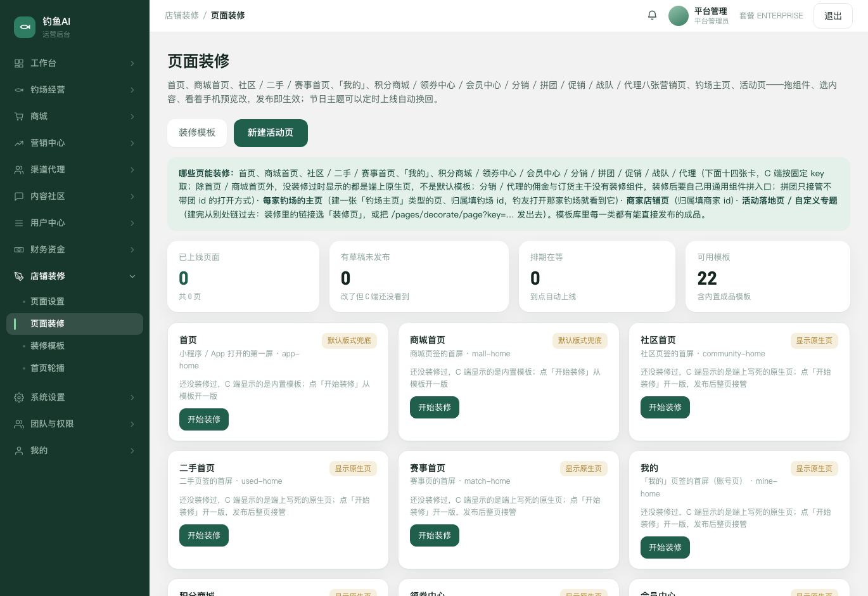Click the 店铺装修 brush icon
Screen dimensions: 868x596
click(x=19, y=276)
